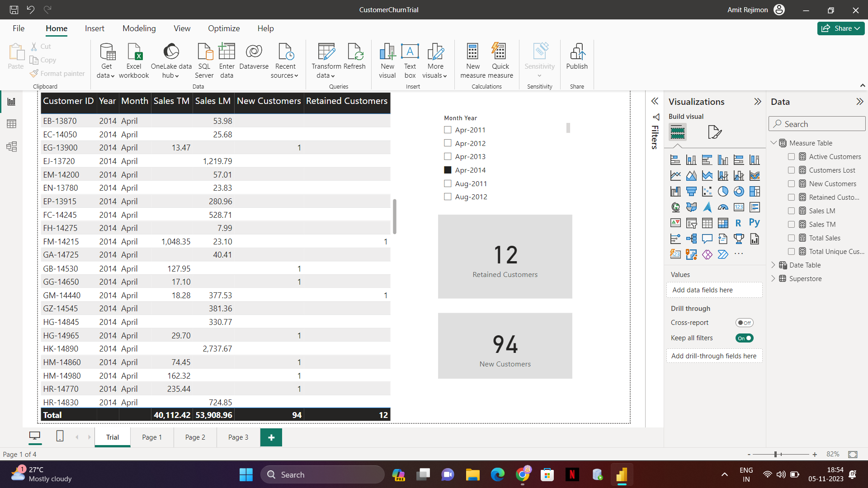Toggle Cross-report drill through switch
The height and width of the screenshot is (488, 868).
pyautogui.click(x=744, y=323)
